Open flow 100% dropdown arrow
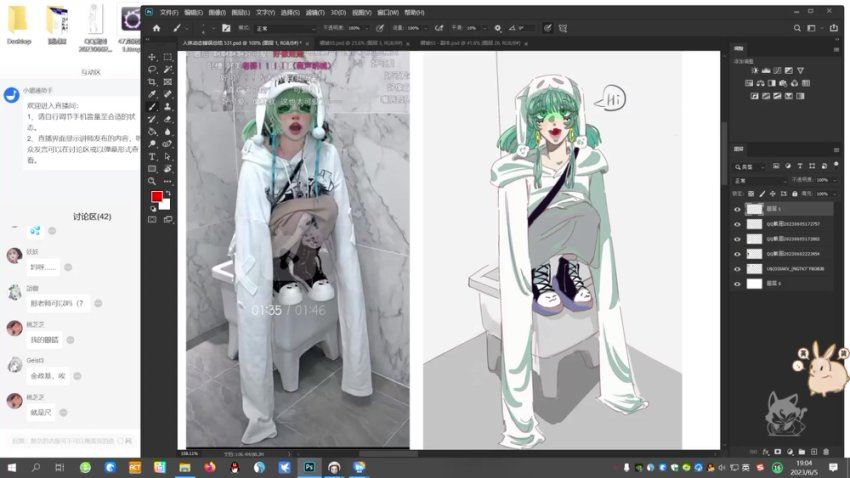850x478 pixels. 426,28
